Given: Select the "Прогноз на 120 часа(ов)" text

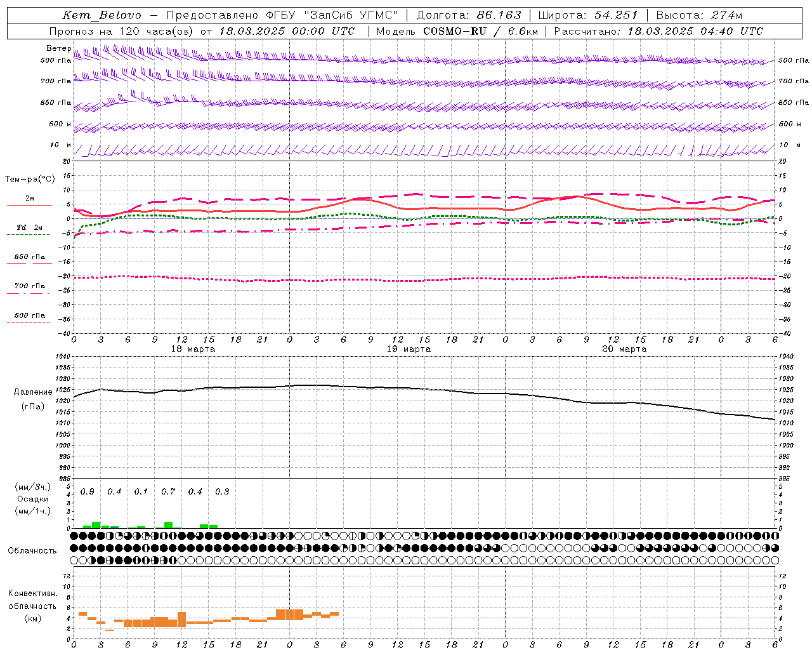Looking at the screenshot, I should point(122,31).
